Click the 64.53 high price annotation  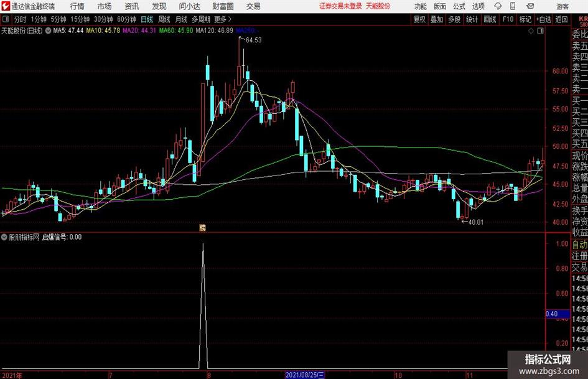253,40
